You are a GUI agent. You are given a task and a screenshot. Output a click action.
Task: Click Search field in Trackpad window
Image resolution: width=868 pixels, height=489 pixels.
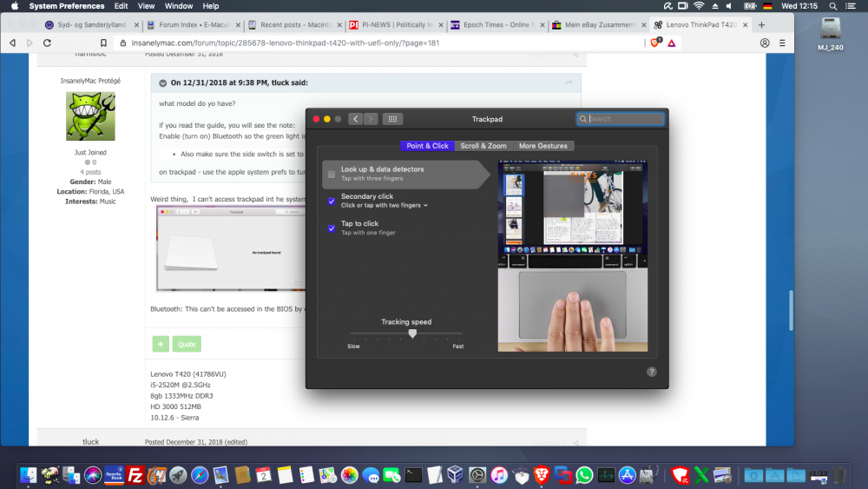point(620,119)
